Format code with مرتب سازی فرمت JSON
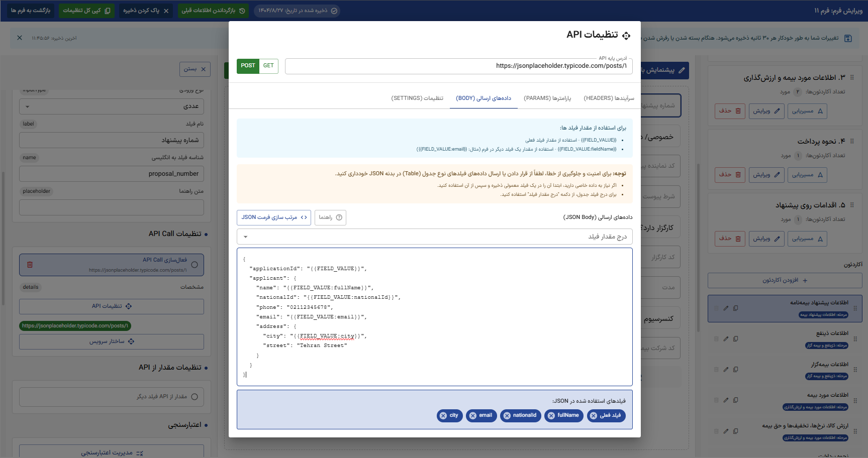868x458 pixels. (274, 217)
